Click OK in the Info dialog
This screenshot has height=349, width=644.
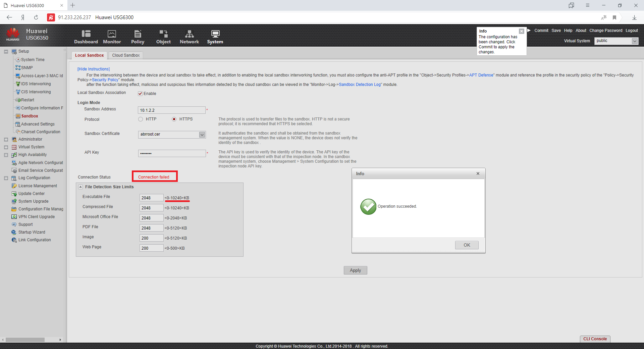tap(467, 245)
